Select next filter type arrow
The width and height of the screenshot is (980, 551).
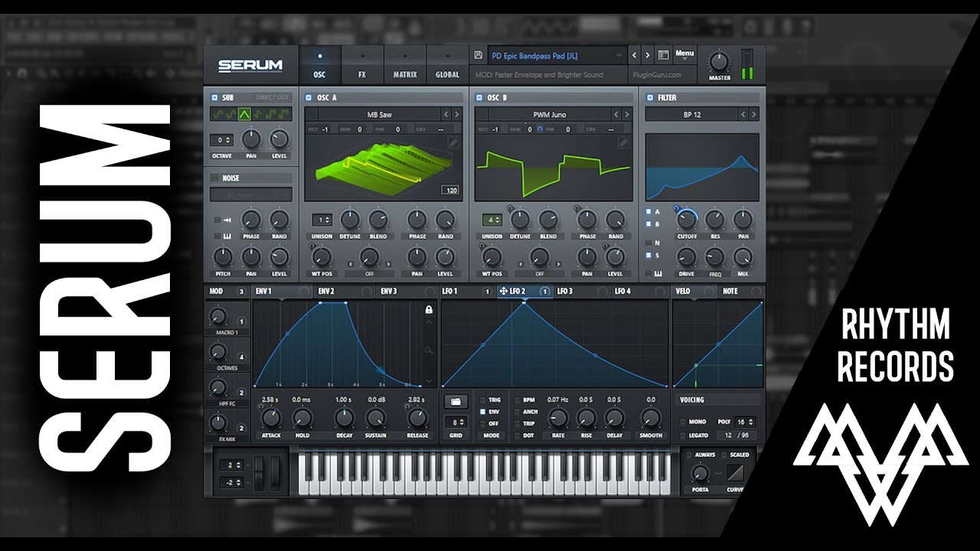(x=754, y=115)
